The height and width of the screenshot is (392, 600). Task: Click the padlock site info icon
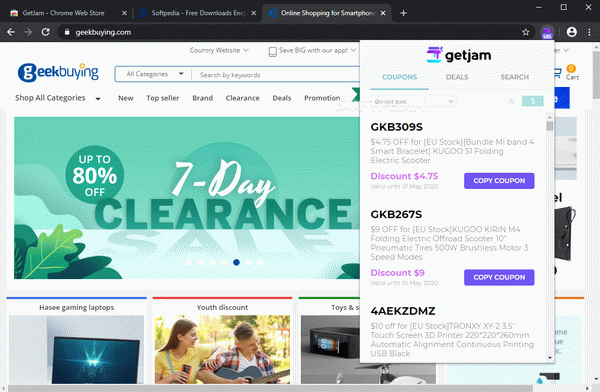(x=67, y=32)
